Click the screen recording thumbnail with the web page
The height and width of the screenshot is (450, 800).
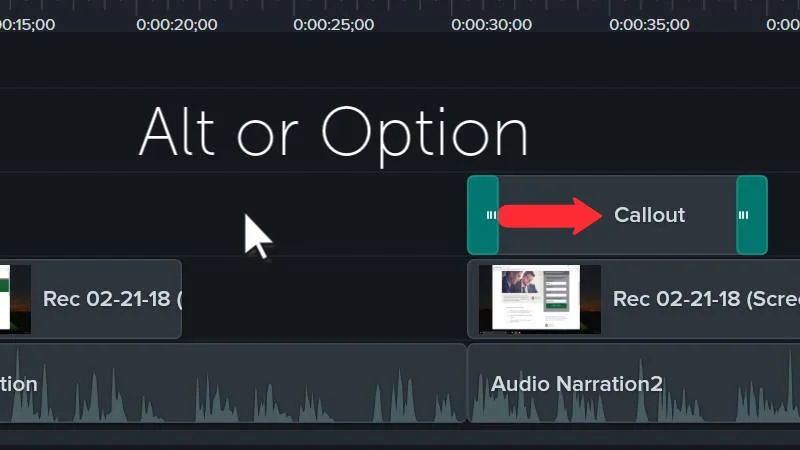[540, 299]
